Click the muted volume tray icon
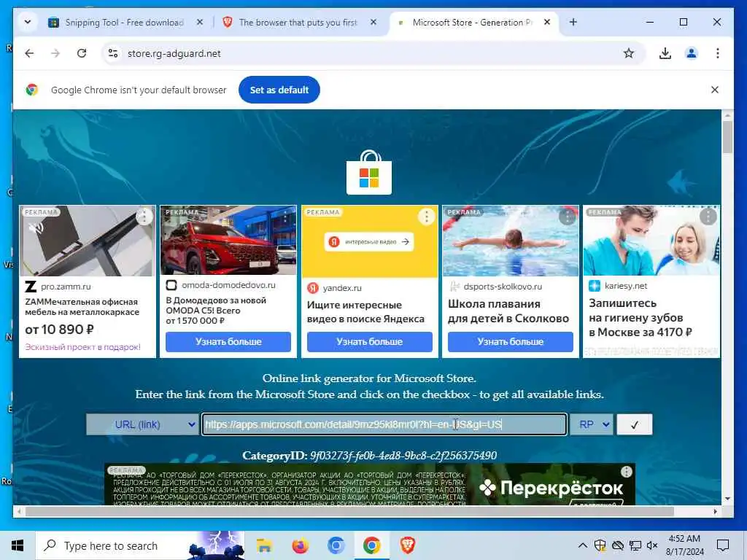 coord(652,545)
